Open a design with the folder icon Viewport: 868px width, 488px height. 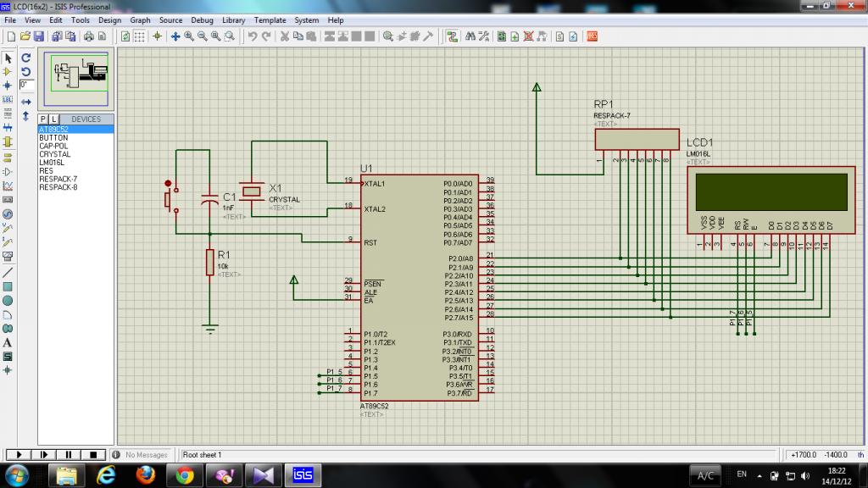click(x=25, y=36)
